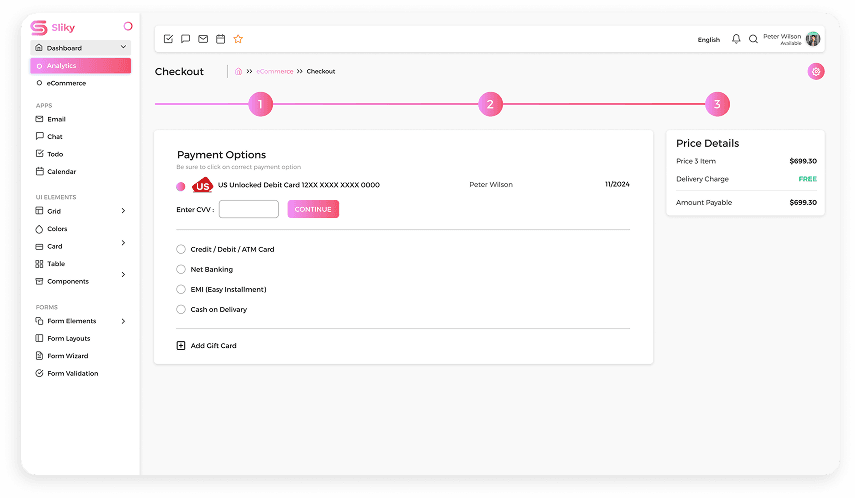Open the chat bubble icon in top toolbar
855x498 pixels.
[185, 39]
